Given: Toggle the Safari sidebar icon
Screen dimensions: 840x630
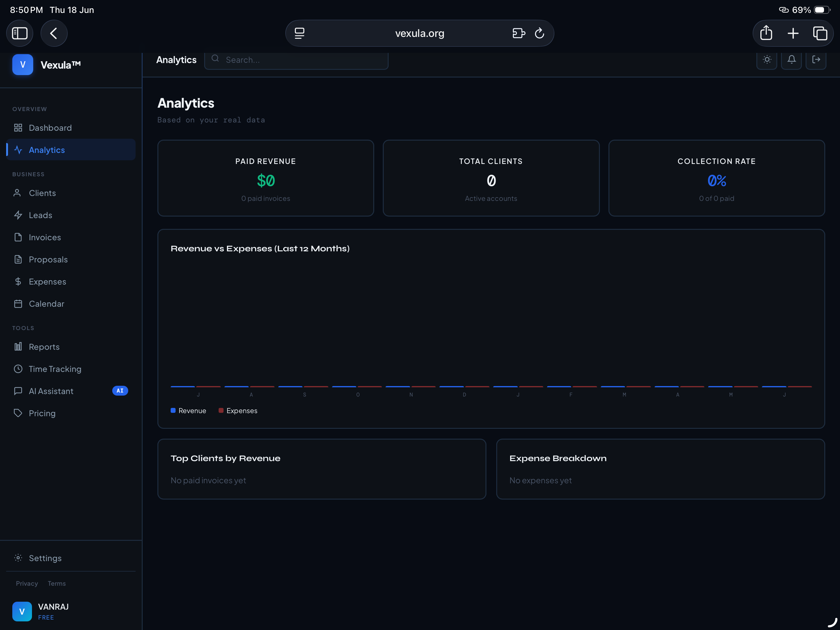Looking at the screenshot, I should coord(20,34).
